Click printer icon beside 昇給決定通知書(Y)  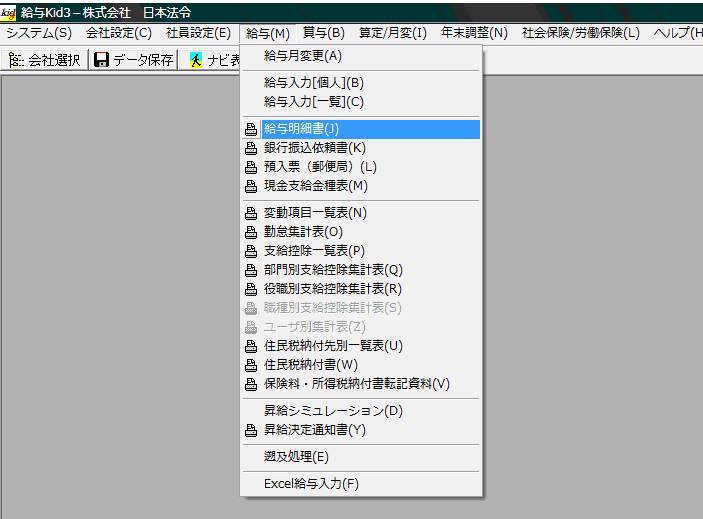[251, 430]
